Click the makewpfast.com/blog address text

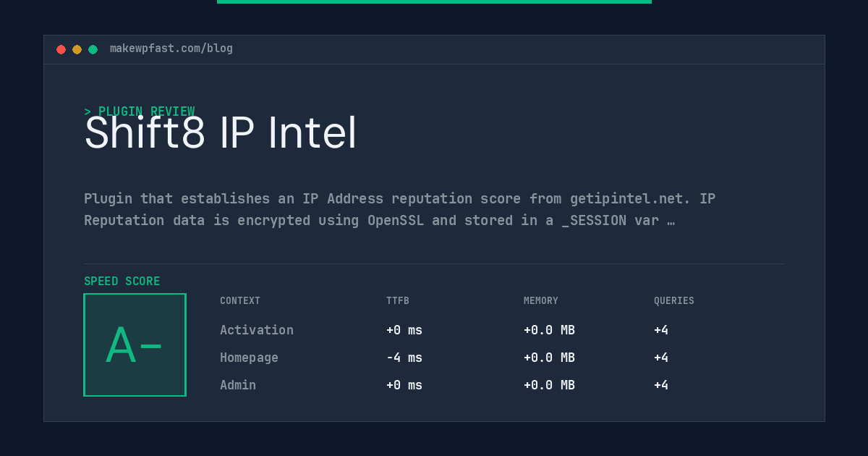point(171,48)
